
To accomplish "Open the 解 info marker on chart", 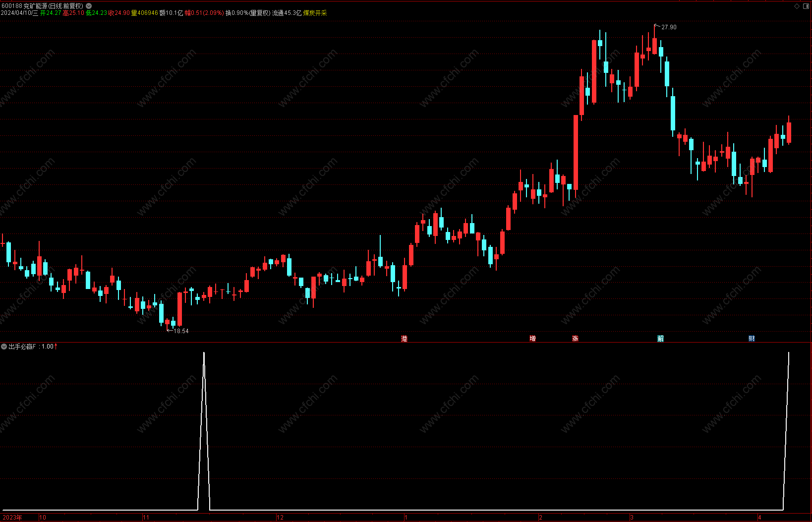I will pyautogui.click(x=661, y=339).
